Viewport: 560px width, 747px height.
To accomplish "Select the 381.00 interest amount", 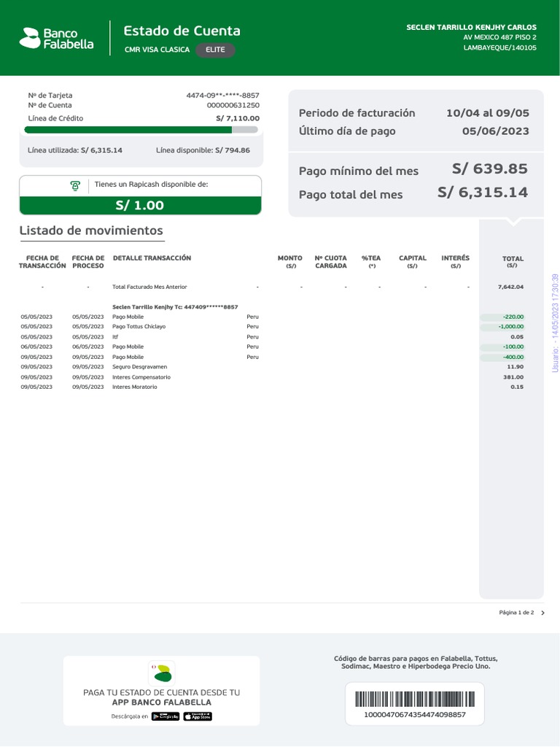I will 513,377.
